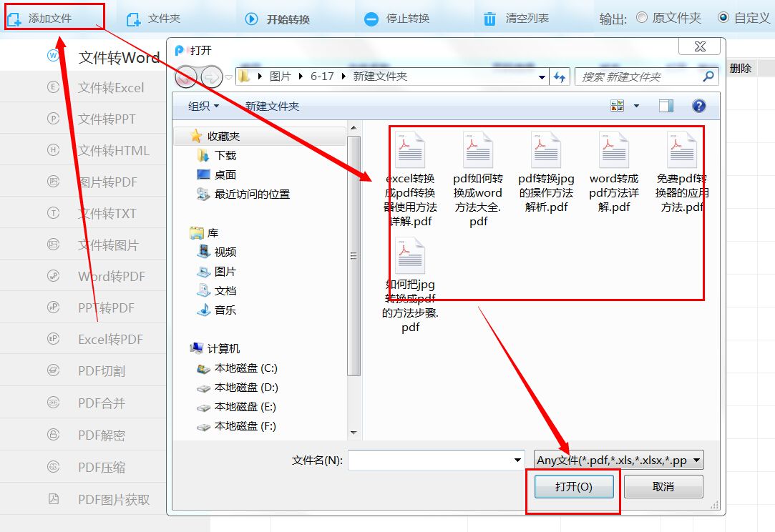Choose 文件转Excel in the sidebar

[110, 88]
